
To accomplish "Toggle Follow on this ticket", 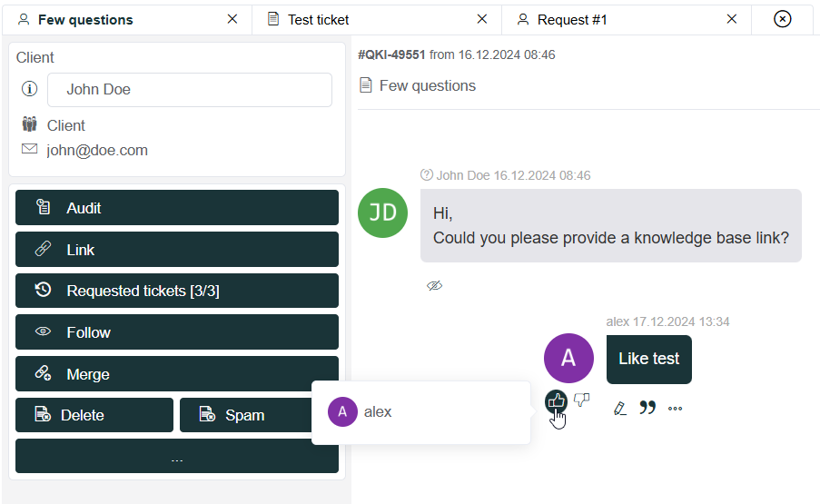I will [177, 332].
